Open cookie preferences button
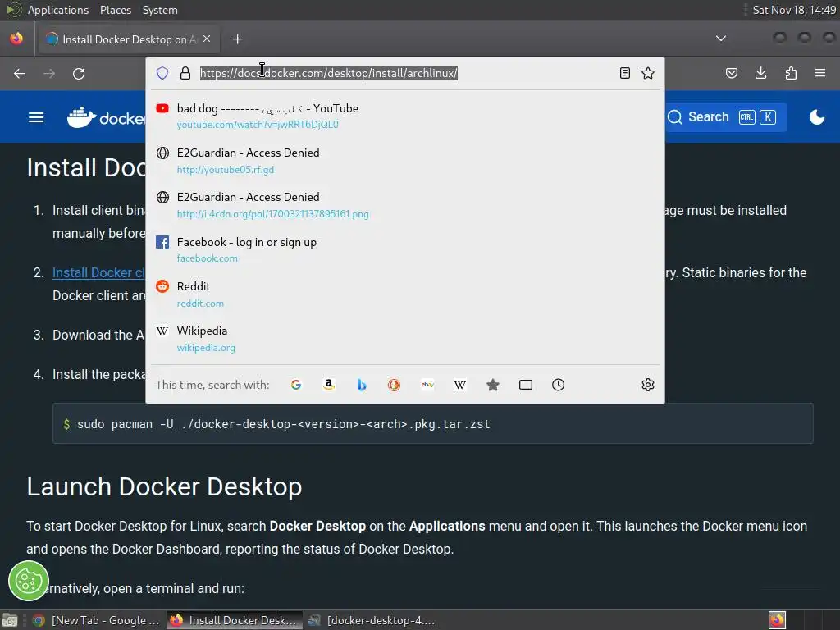840x630 pixels. pyautogui.click(x=29, y=582)
